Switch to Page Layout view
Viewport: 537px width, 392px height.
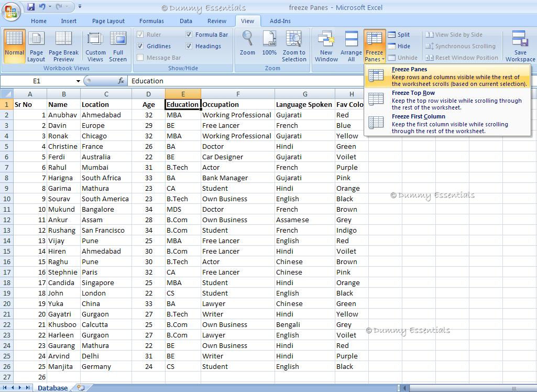coord(36,46)
